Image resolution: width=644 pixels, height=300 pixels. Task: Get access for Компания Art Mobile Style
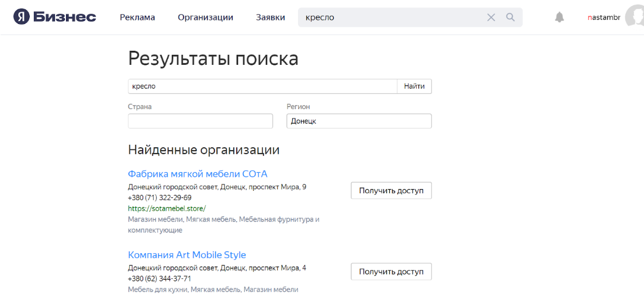(x=391, y=271)
